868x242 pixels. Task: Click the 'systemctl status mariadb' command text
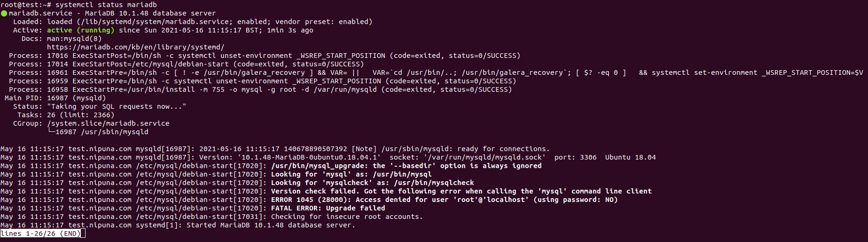106,5
